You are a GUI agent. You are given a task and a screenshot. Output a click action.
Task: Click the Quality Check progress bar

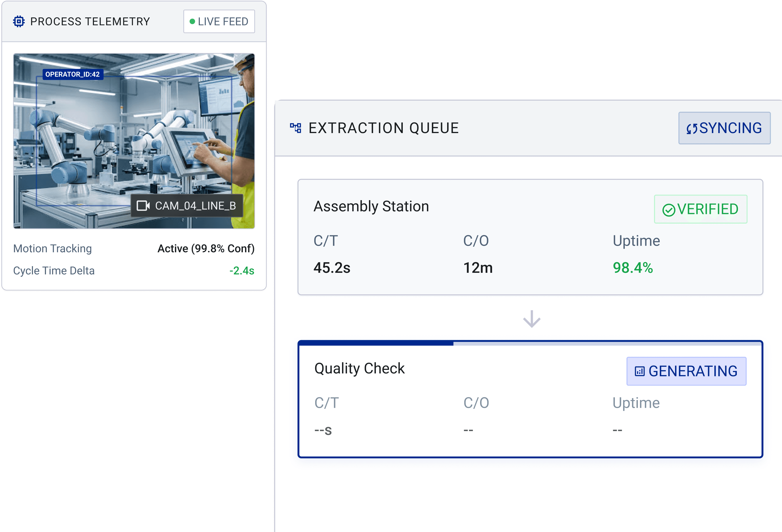pos(530,343)
